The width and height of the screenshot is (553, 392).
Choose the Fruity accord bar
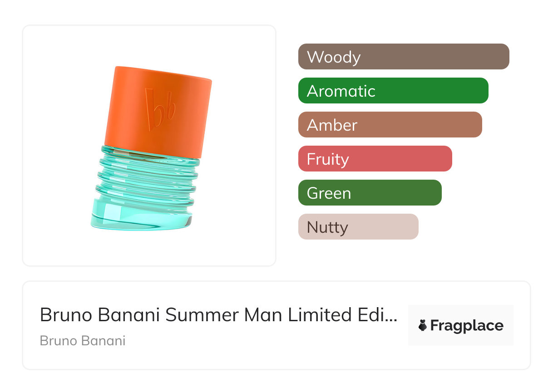point(375,159)
